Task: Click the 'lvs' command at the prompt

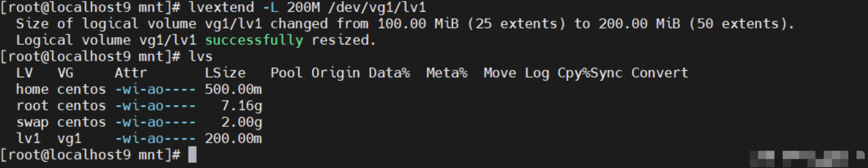Action: [x=201, y=57]
